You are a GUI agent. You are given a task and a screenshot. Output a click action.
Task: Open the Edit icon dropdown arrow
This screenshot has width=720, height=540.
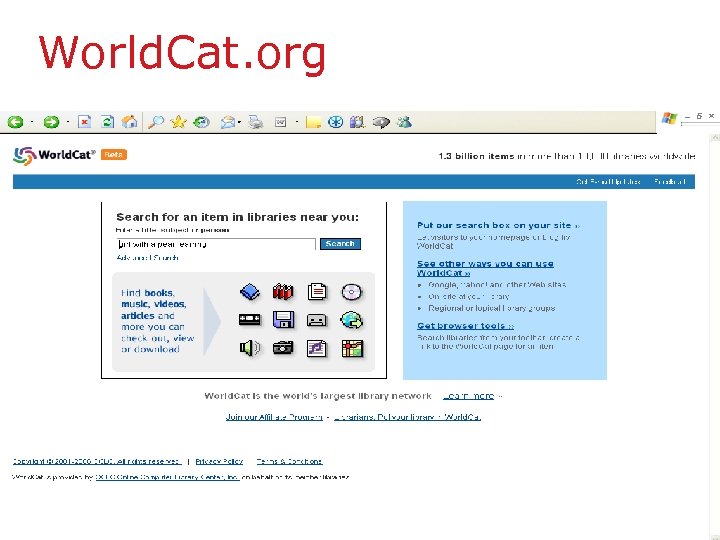click(x=297, y=122)
